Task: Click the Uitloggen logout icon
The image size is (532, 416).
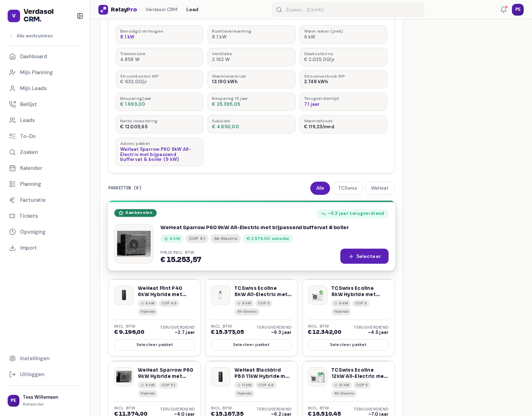Action: click(12, 374)
